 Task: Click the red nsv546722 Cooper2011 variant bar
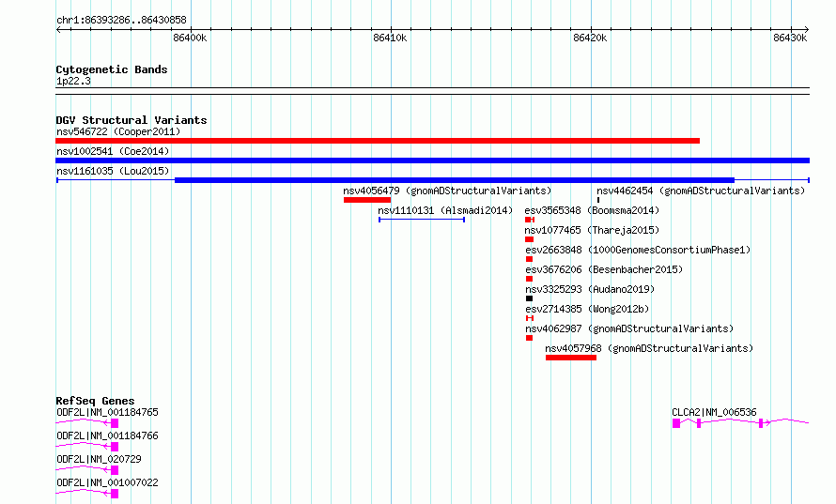tap(378, 141)
